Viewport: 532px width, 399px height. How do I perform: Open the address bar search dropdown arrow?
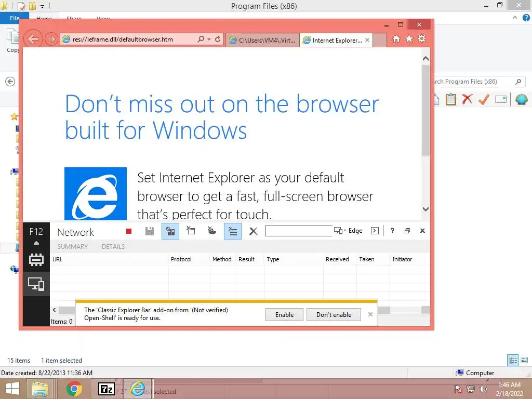(x=209, y=39)
